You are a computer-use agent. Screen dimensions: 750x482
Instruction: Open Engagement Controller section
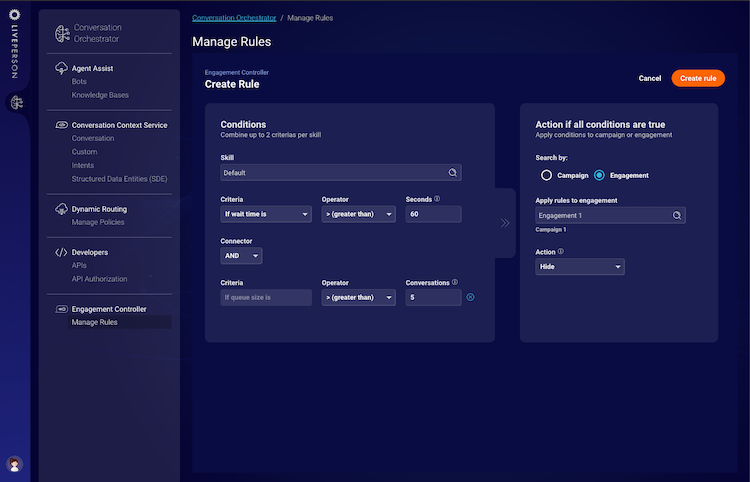click(x=109, y=309)
